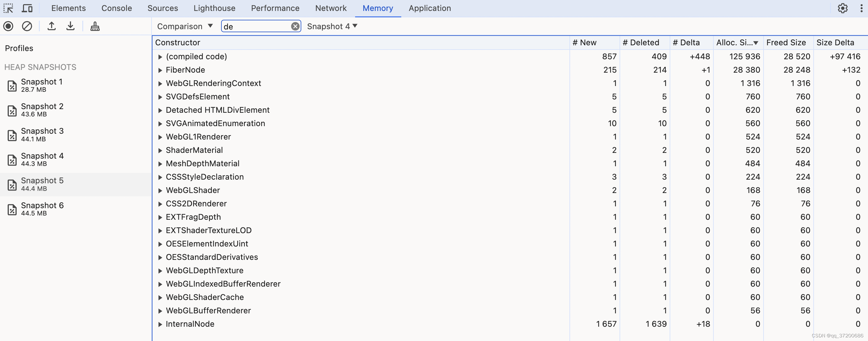
Task: Open the Snapshot 4 base selector
Action: coord(332,26)
